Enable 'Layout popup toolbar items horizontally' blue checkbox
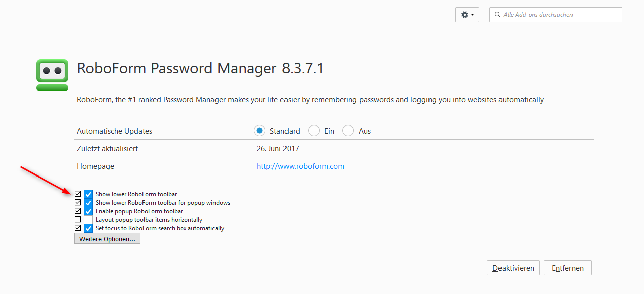This screenshot has height=294, width=644. 88,220
